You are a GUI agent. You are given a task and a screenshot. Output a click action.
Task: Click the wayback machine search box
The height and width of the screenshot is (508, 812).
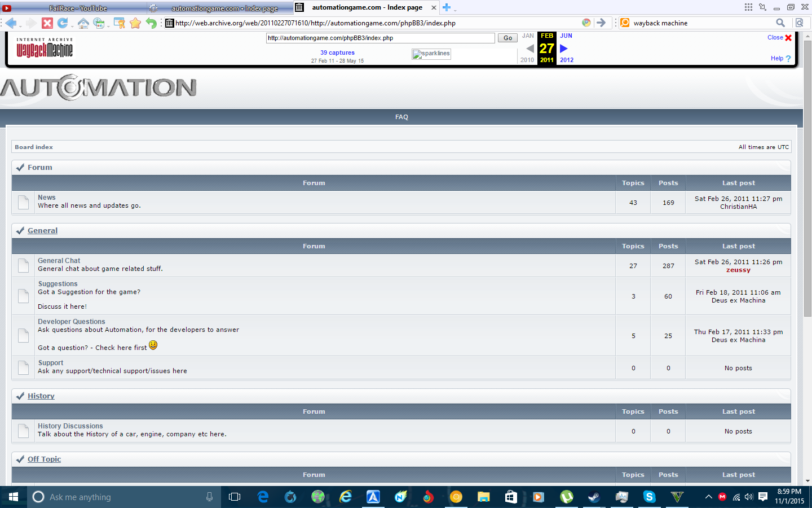pyautogui.click(x=702, y=23)
